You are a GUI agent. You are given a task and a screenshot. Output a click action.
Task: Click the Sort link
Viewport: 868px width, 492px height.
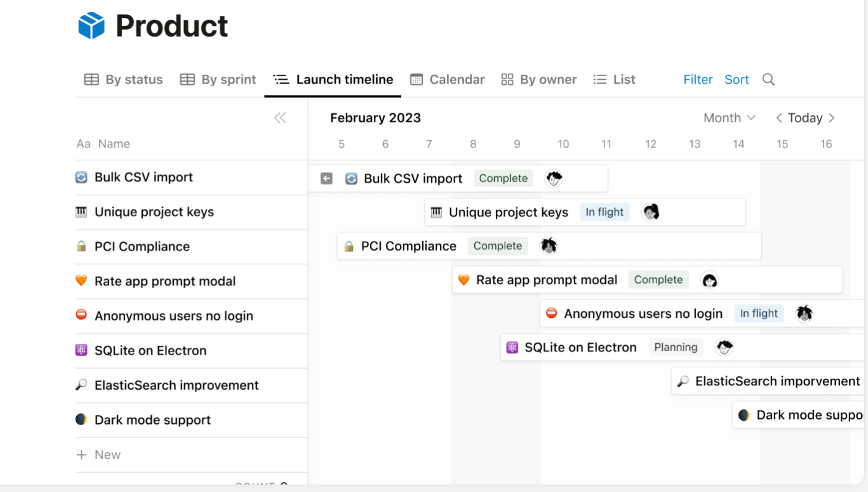pos(737,79)
